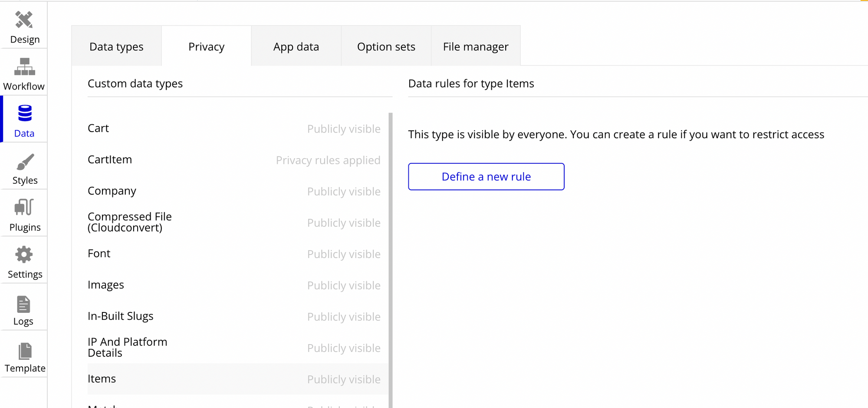
Task: Switch to the App data tab
Action: (296, 46)
